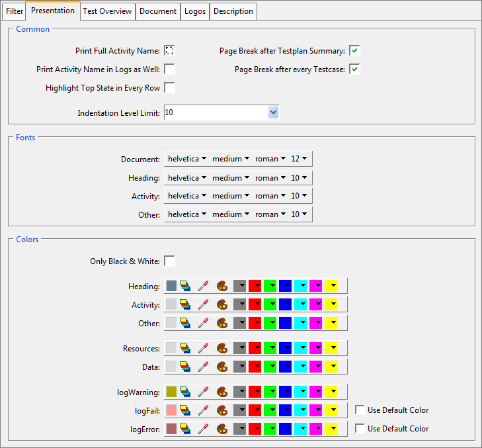Click the eyedropper icon in the Heading color row
The width and height of the screenshot is (482, 448).
coord(204,286)
